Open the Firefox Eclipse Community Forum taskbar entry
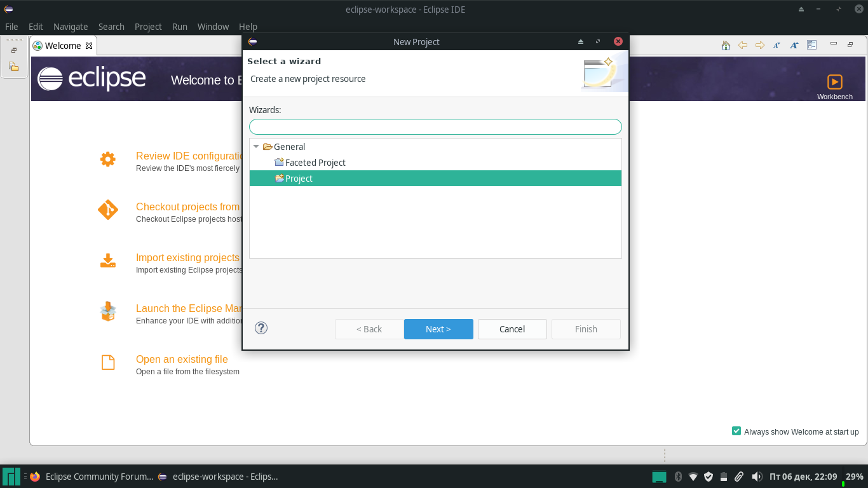The height and width of the screenshot is (488, 868). click(92, 477)
